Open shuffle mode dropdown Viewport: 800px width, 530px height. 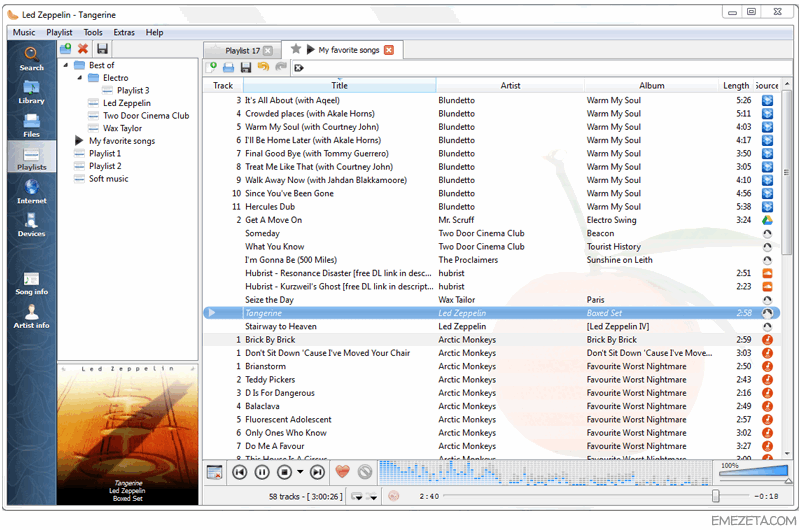(372, 496)
